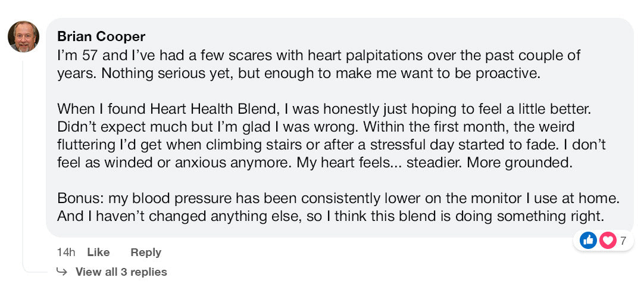Click the red heart reaction icon
This screenshot has width=644, height=293.
[x=607, y=240]
